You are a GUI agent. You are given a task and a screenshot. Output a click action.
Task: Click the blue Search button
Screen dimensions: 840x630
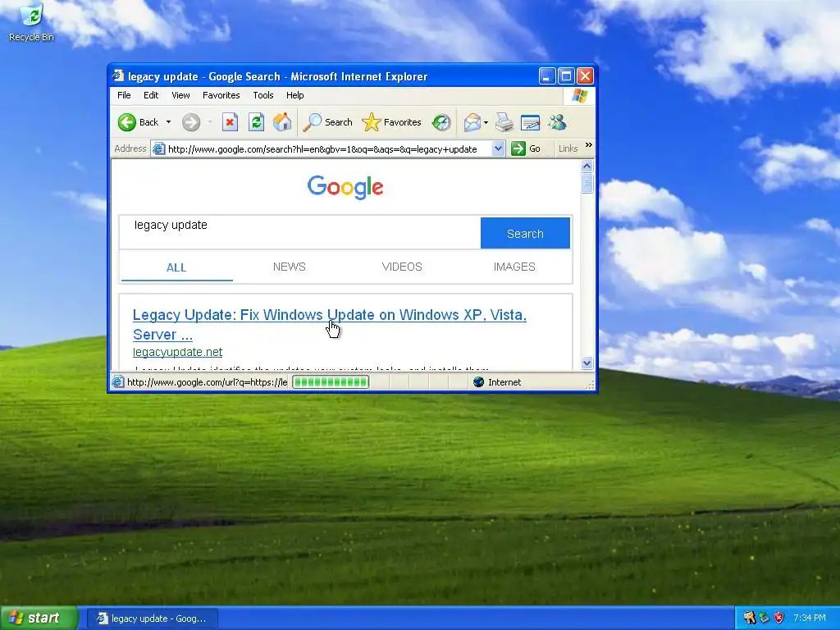(525, 233)
